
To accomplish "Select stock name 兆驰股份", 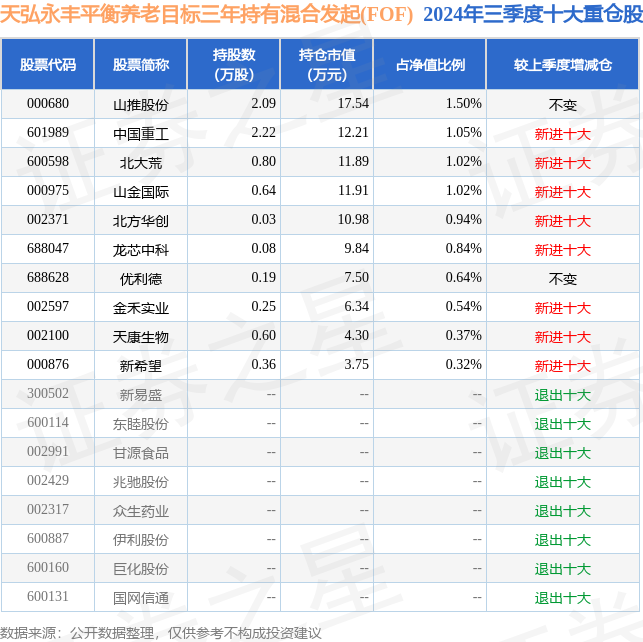I will (141, 482).
